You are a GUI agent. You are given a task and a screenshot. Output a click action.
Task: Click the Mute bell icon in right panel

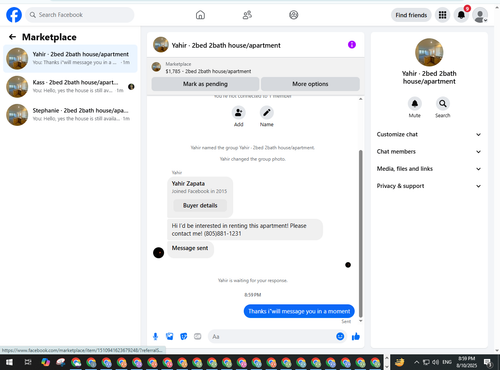coord(415,104)
